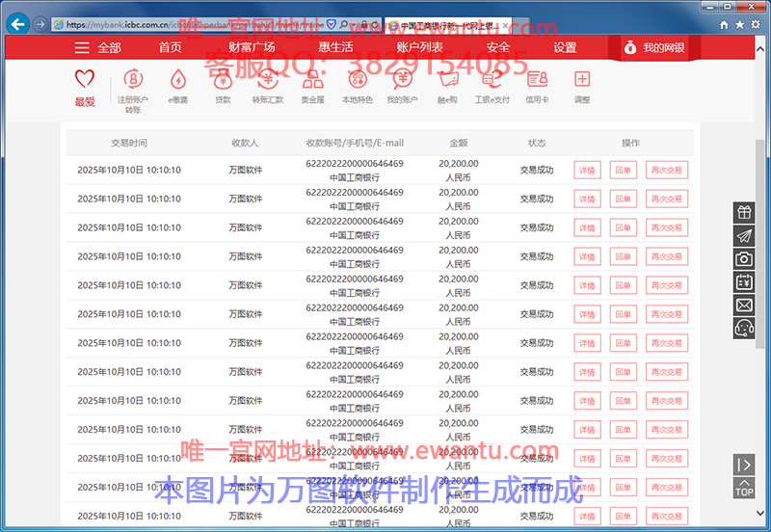
Task: Open the browser tools gear icon
Action: [756, 25]
